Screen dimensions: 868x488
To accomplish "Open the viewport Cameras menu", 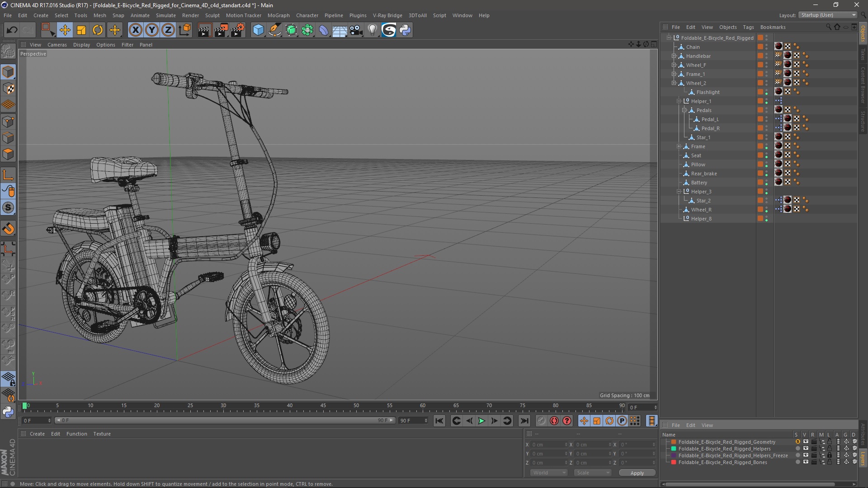I will pyautogui.click(x=57, y=45).
